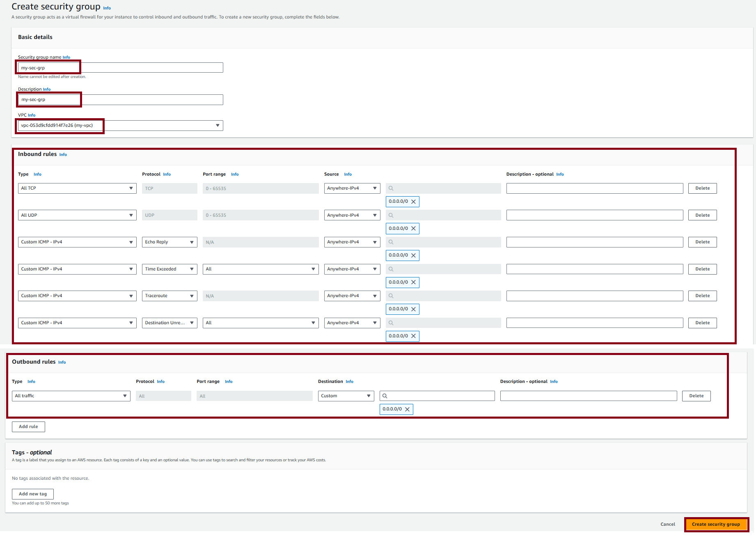Remove the 0.0.0.0/0 chip from the outbound rule
This screenshot has height=536, width=756.
click(x=407, y=409)
